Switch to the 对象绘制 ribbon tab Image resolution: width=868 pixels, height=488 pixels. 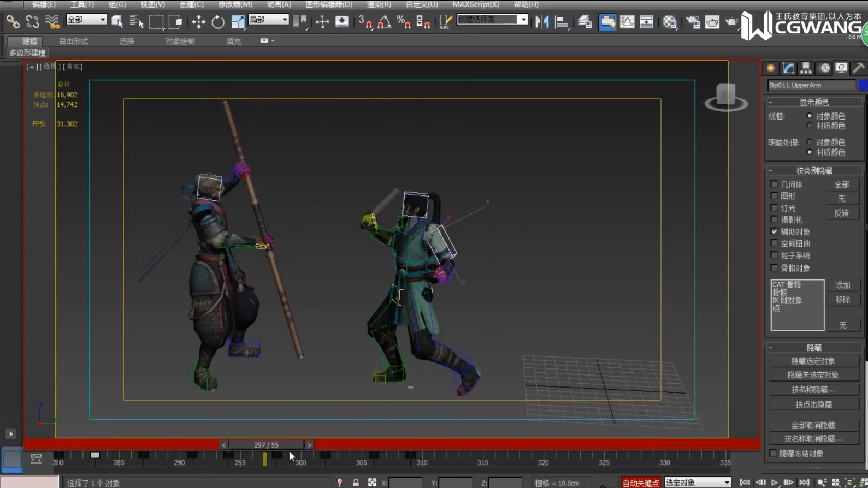(180, 41)
